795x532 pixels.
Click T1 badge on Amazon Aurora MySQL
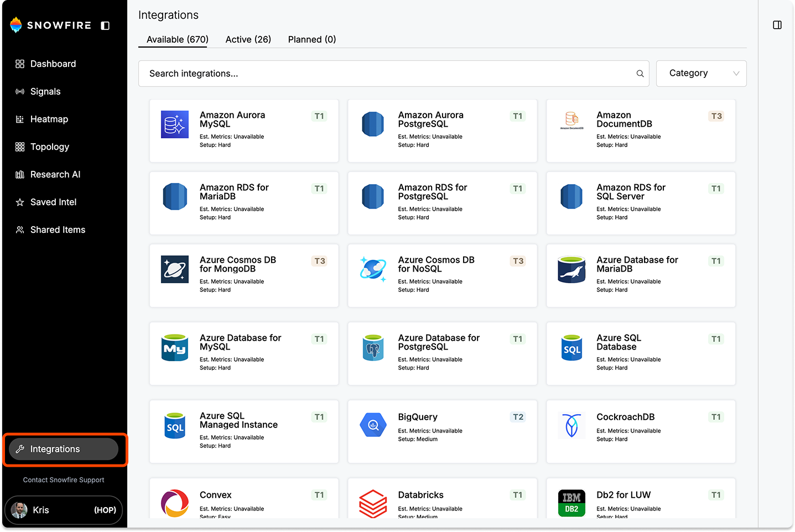pyautogui.click(x=319, y=116)
